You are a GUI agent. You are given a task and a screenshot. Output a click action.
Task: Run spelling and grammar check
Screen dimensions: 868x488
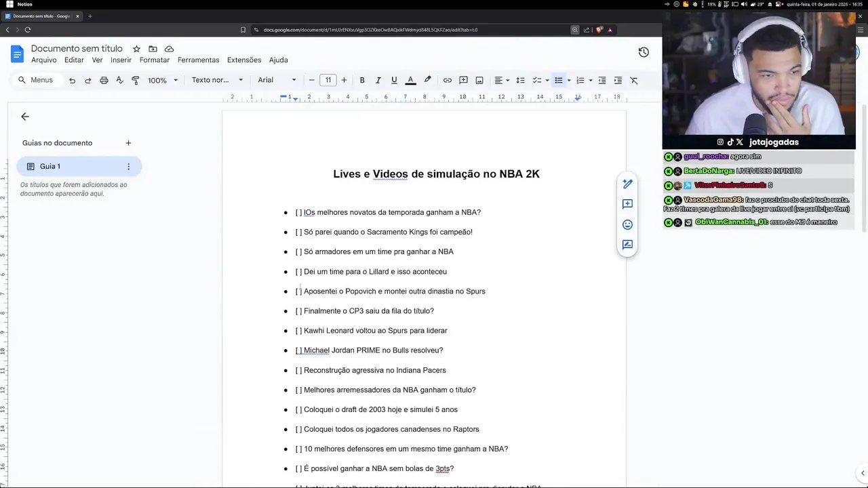[119, 80]
